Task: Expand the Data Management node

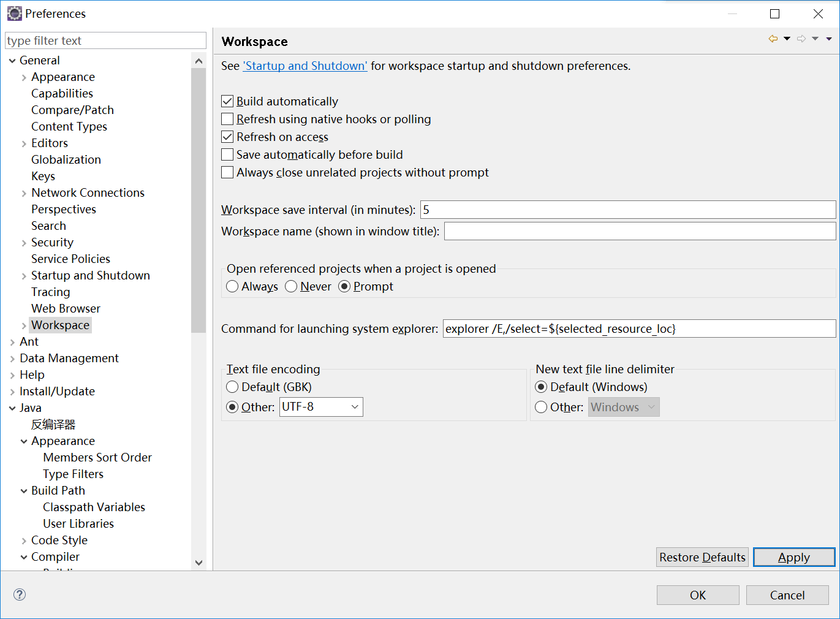Action: pyautogui.click(x=12, y=359)
